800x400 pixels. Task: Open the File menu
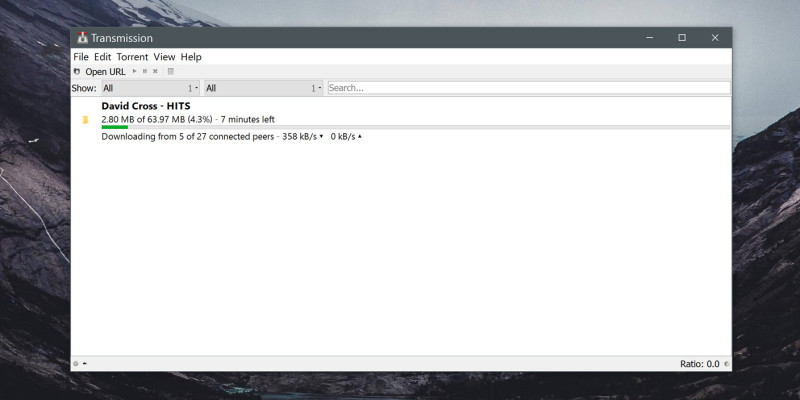pos(81,57)
